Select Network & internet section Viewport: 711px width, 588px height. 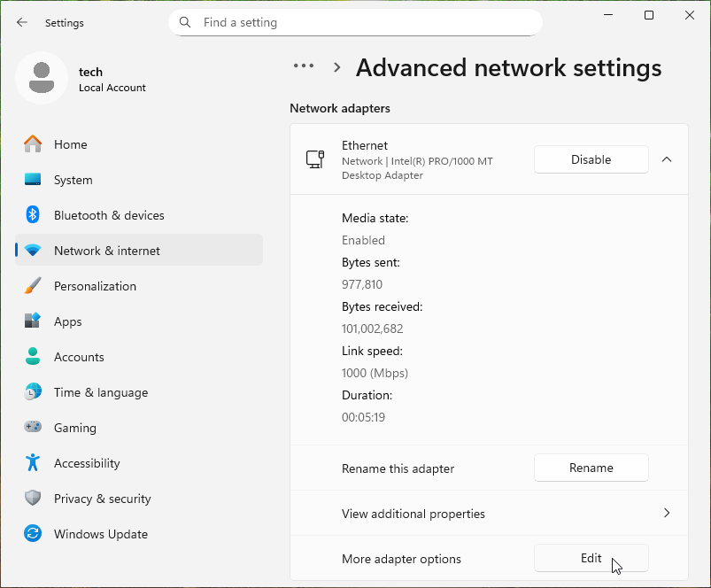[139, 251]
